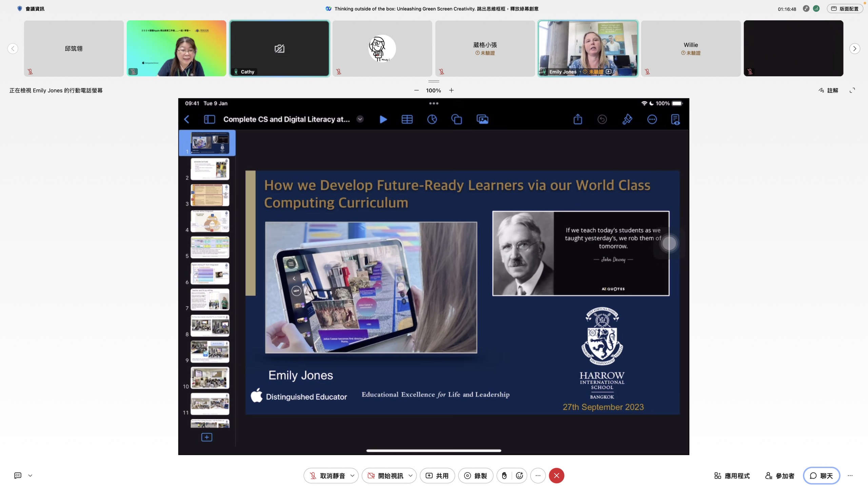
Task: Open the Keynote media insert icon
Action: 482,119
